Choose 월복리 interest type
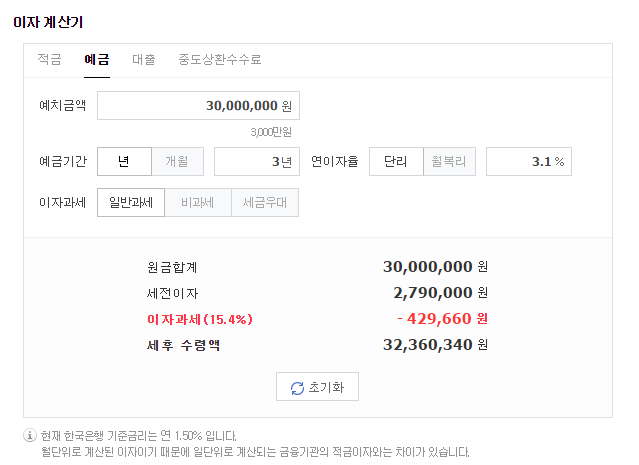 pos(450,161)
